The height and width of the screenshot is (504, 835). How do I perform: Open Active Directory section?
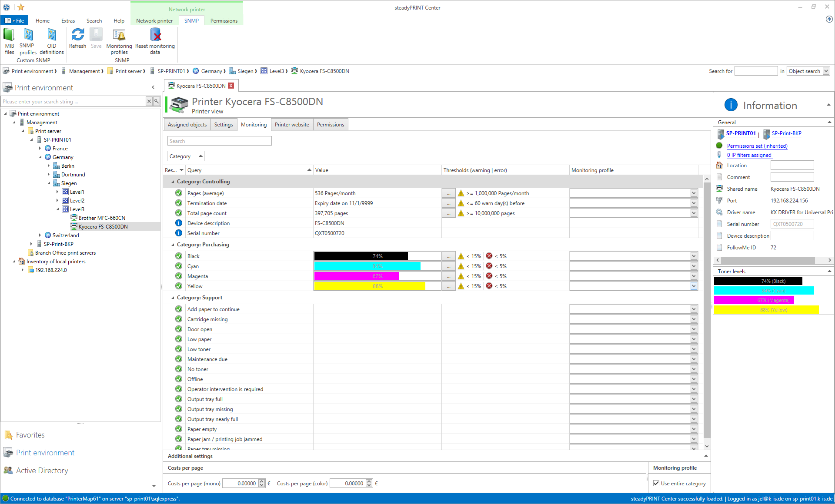(42, 471)
